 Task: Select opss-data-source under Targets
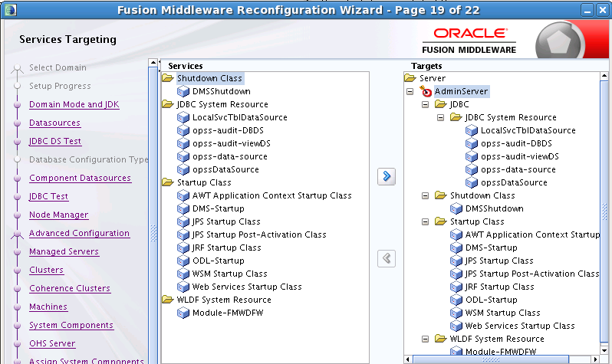tap(518, 169)
